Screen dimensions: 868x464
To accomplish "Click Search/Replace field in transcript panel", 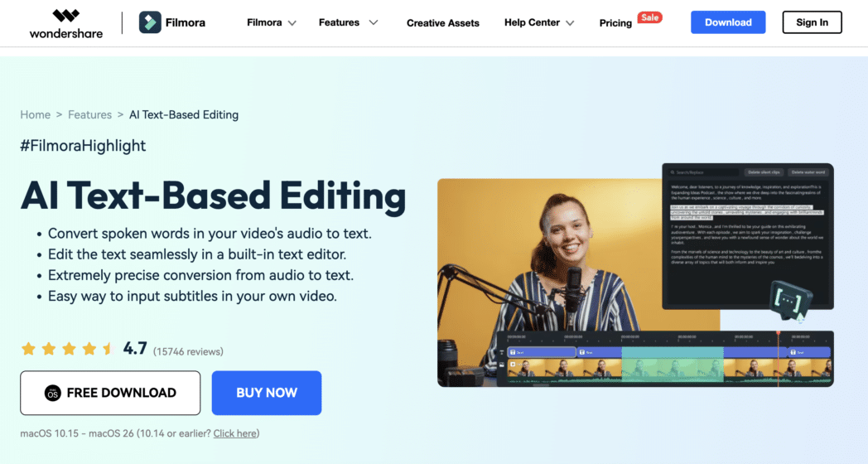I will tap(703, 172).
